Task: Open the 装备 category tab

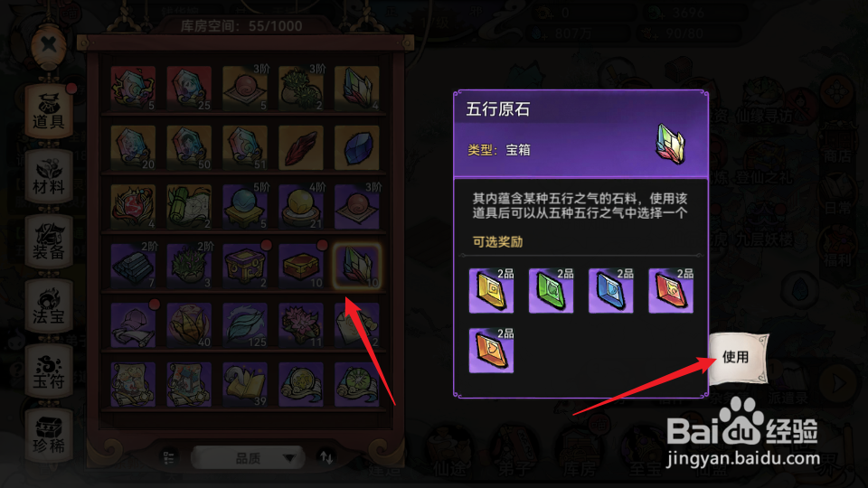Action: click(x=49, y=242)
